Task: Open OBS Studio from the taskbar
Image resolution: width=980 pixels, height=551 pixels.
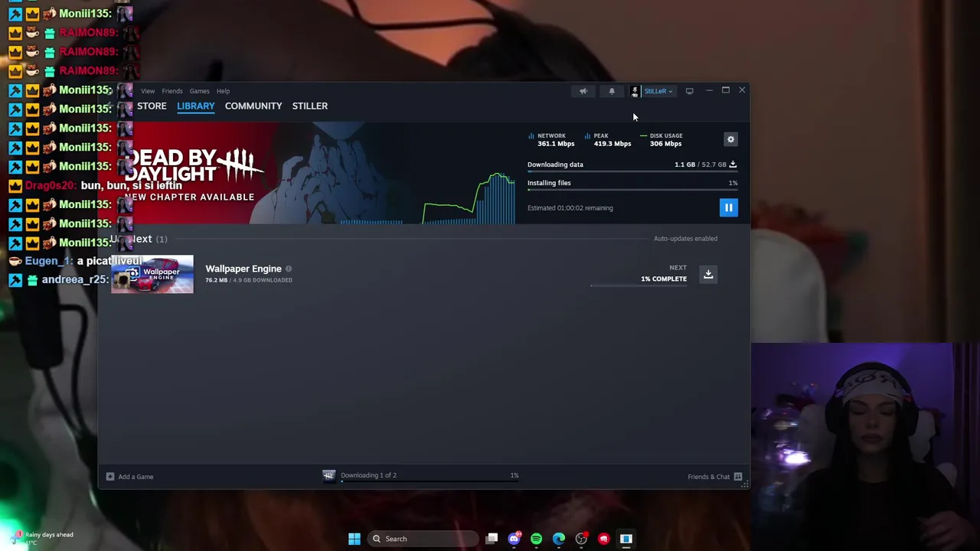Action: tap(581, 539)
